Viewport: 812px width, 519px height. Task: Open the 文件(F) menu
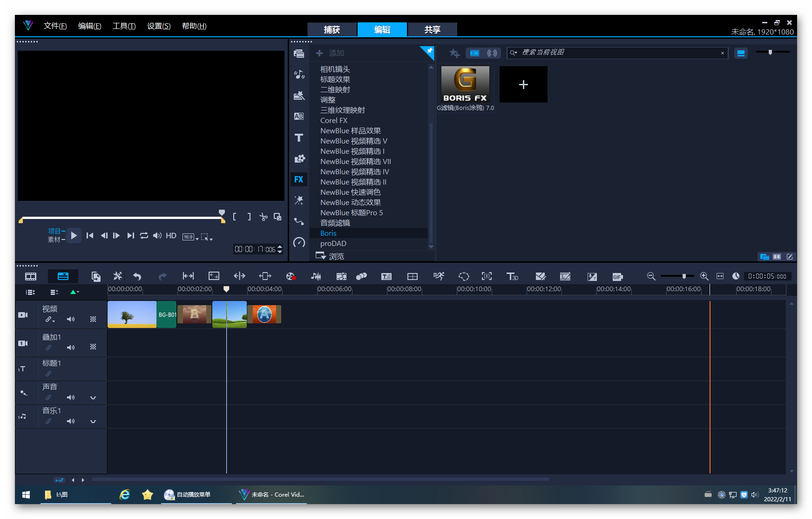pyautogui.click(x=55, y=26)
